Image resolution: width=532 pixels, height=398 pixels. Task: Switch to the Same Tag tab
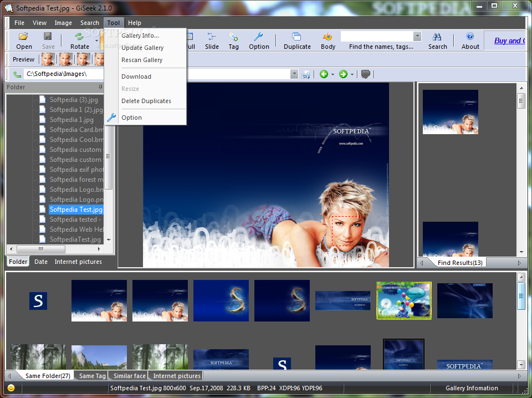[x=92, y=376]
